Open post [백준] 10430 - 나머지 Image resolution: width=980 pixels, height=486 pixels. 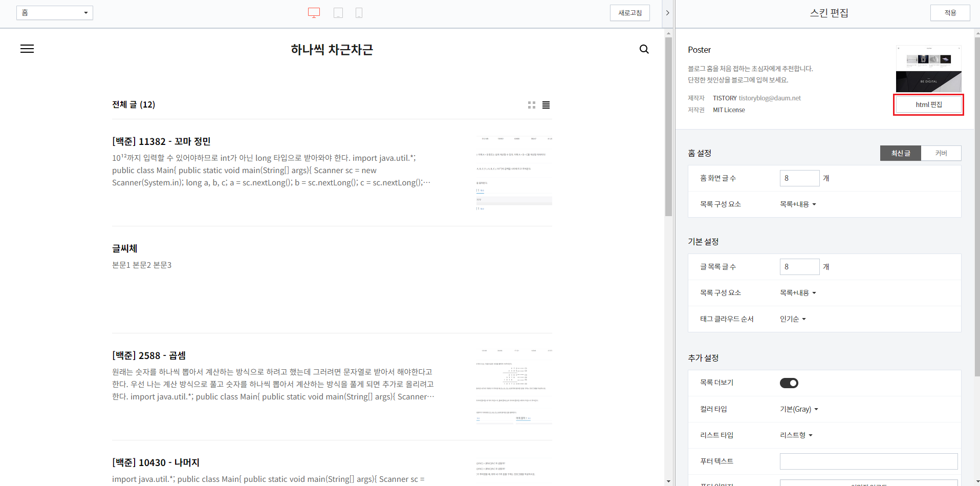point(156,462)
